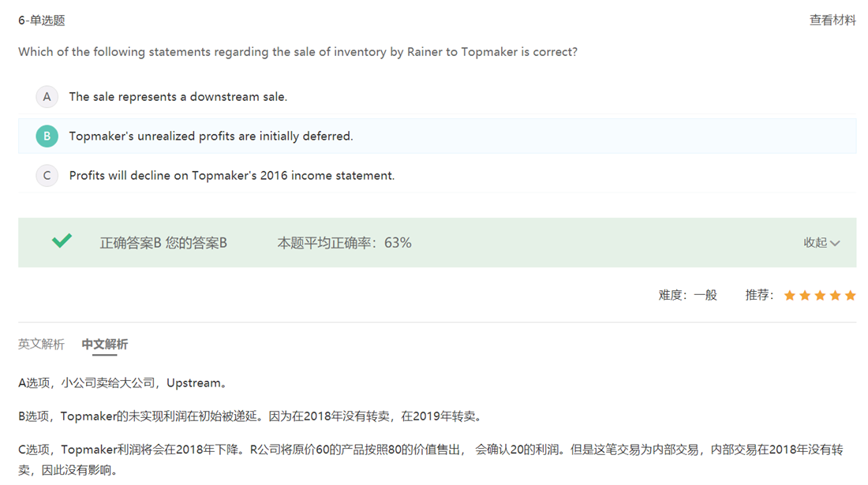Switch to 中文解析 tab
This screenshot has width=868, height=485.
(105, 344)
